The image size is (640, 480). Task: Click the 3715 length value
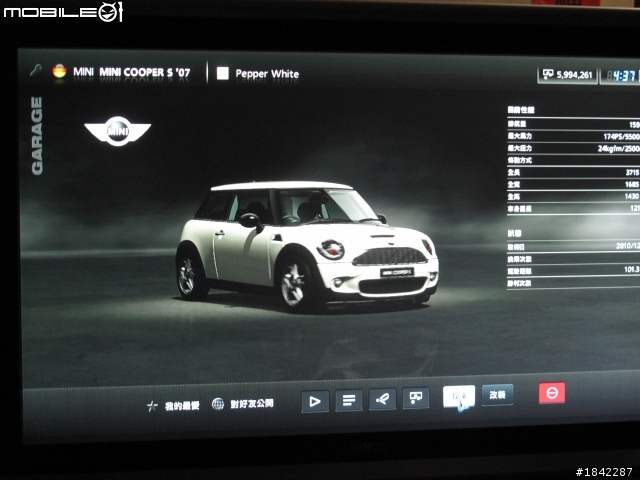pyautogui.click(x=632, y=173)
